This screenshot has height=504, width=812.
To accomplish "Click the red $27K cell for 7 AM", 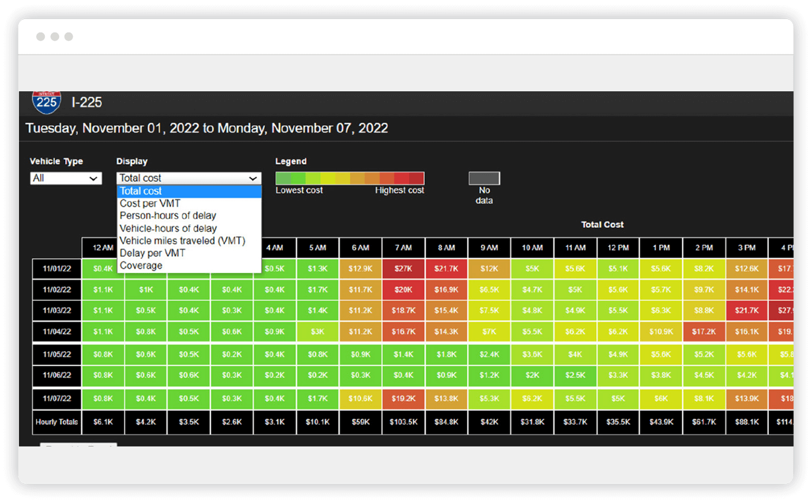I will click(x=403, y=268).
